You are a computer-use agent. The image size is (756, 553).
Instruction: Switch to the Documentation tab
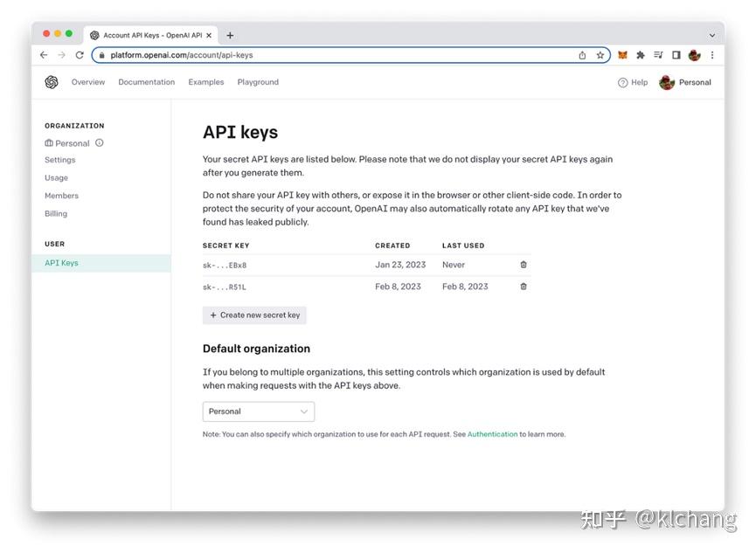pos(146,81)
